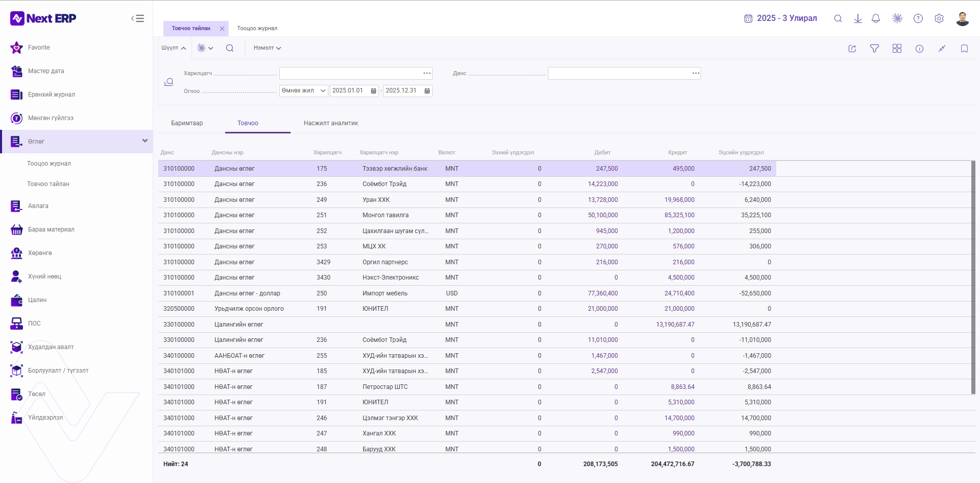
Task: Switch to the Баримтаар tab
Action: click(x=187, y=123)
